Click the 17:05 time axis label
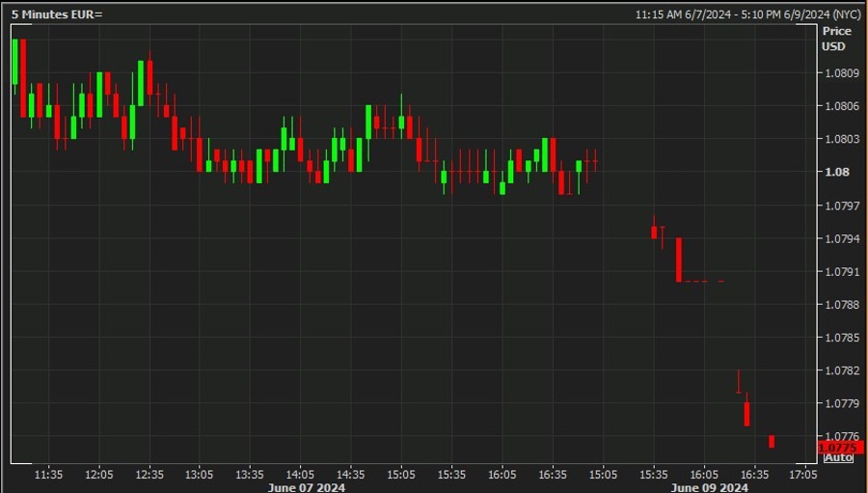Image resolution: width=868 pixels, height=493 pixels. tap(802, 475)
